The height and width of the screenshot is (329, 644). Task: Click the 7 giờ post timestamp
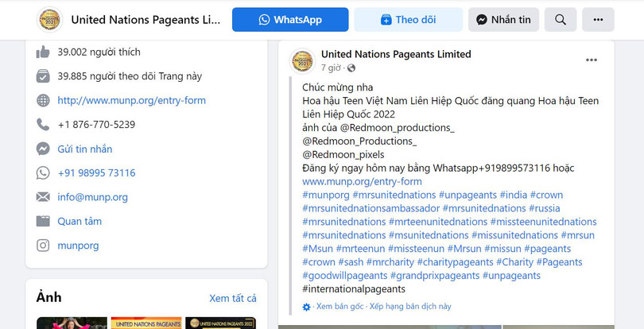(x=331, y=68)
